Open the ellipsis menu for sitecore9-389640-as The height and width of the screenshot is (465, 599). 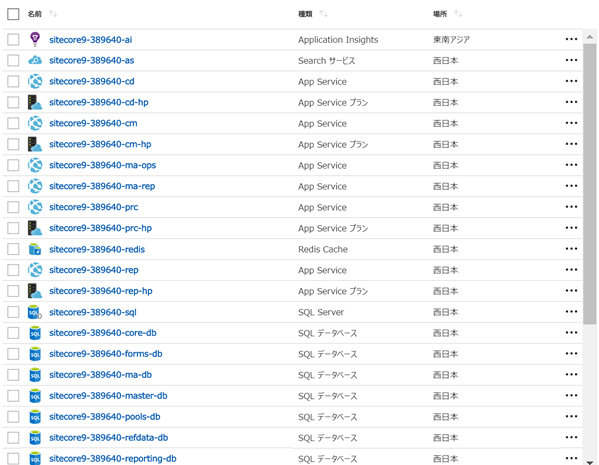click(x=571, y=60)
